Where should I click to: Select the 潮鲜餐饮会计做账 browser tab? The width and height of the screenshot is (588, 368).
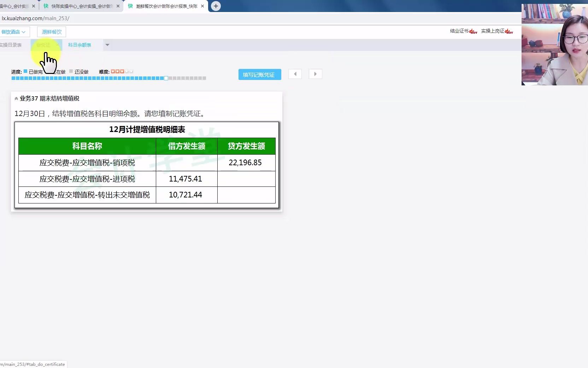[166, 6]
